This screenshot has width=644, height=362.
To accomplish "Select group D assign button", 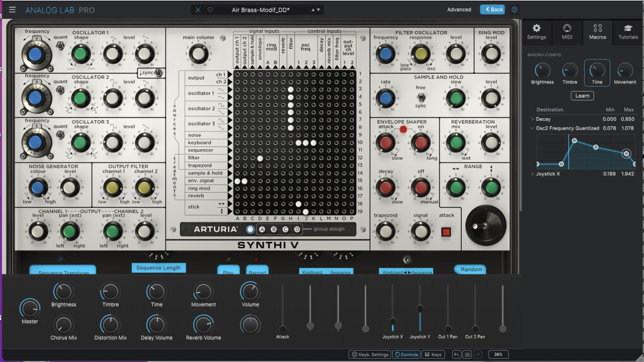I will [297, 229].
